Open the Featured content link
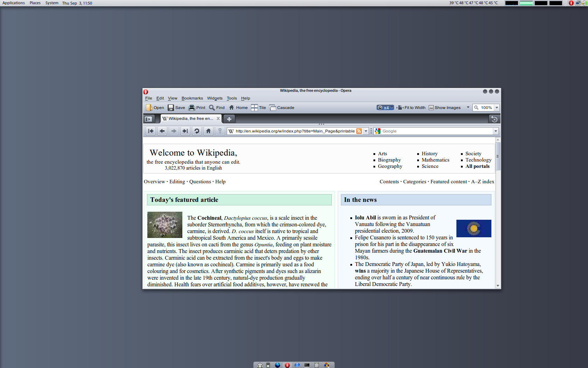 (x=449, y=182)
